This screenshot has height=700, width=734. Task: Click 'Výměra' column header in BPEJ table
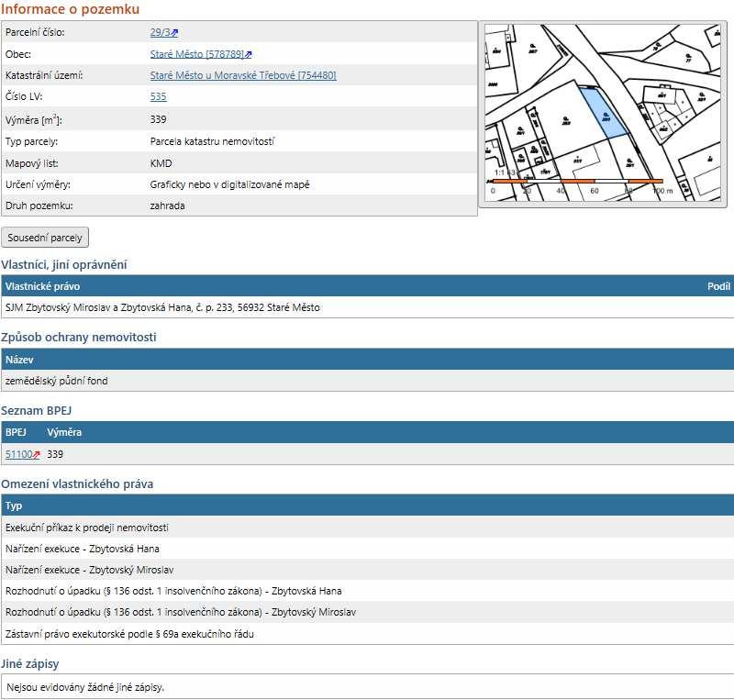click(x=64, y=432)
